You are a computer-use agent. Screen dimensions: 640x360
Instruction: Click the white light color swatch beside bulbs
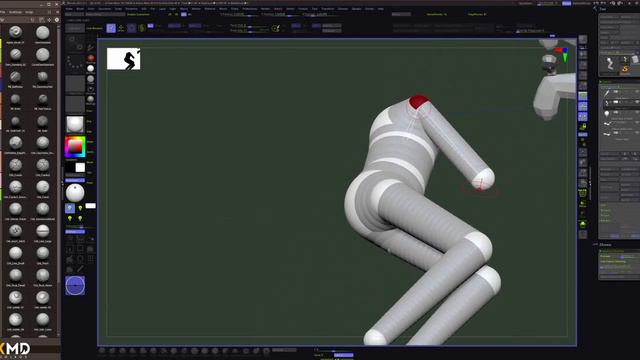click(91, 206)
